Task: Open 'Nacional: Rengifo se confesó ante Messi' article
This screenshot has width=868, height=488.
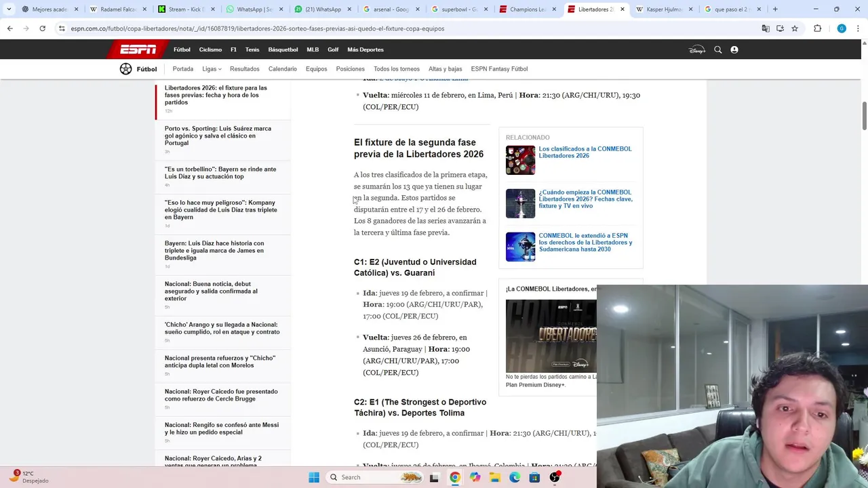Action: (x=222, y=428)
